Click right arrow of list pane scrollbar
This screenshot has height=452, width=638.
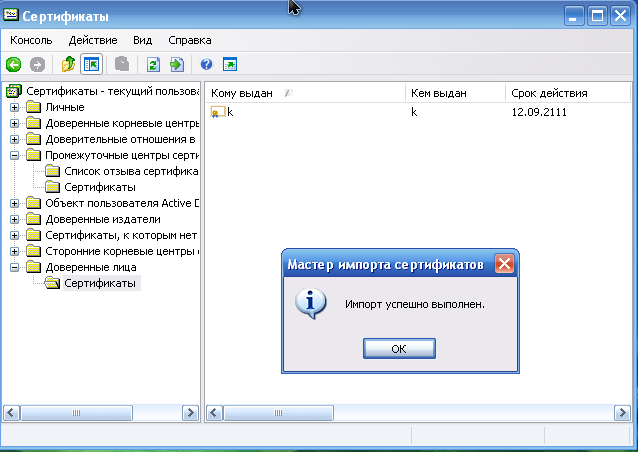622,413
